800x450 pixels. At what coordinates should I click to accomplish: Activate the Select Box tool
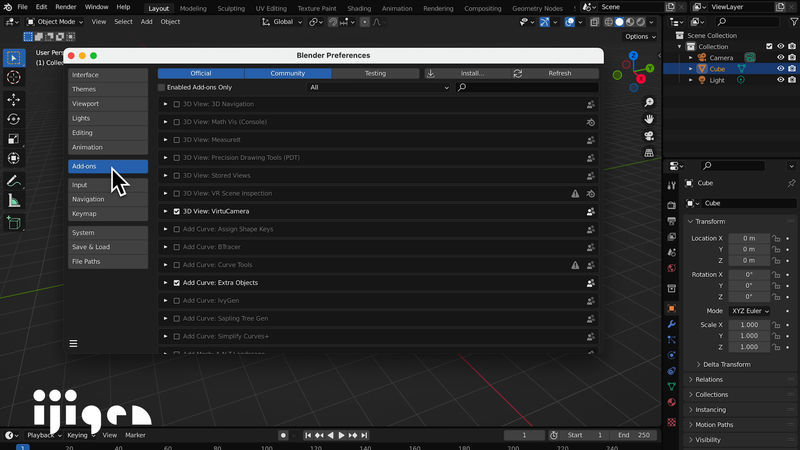[x=14, y=58]
